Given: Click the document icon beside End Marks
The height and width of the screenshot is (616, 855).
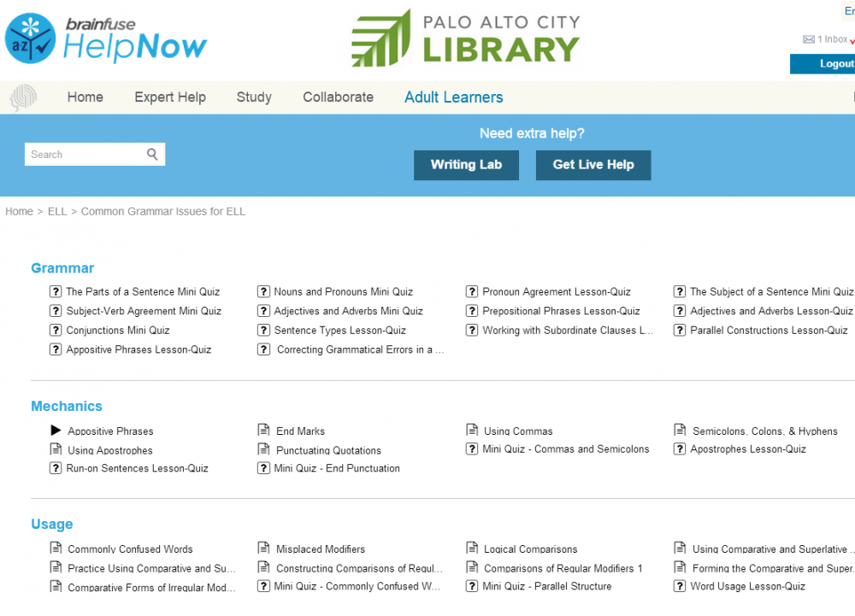Looking at the screenshot, I should tap(264, 431).
